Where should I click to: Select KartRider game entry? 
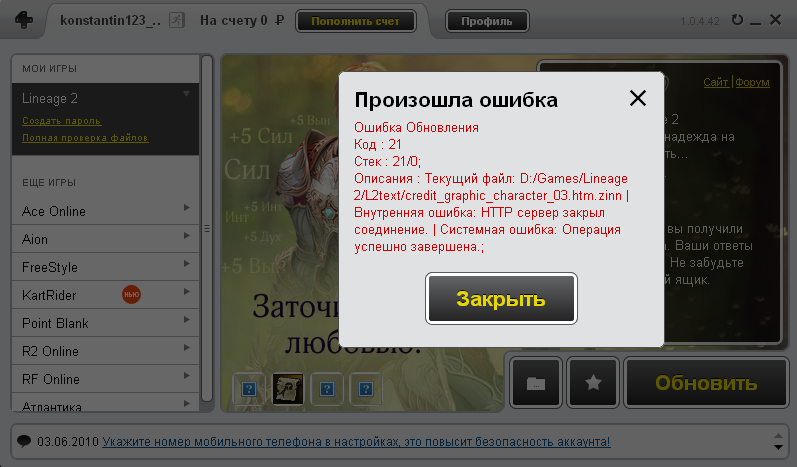(x=105, y=295)
